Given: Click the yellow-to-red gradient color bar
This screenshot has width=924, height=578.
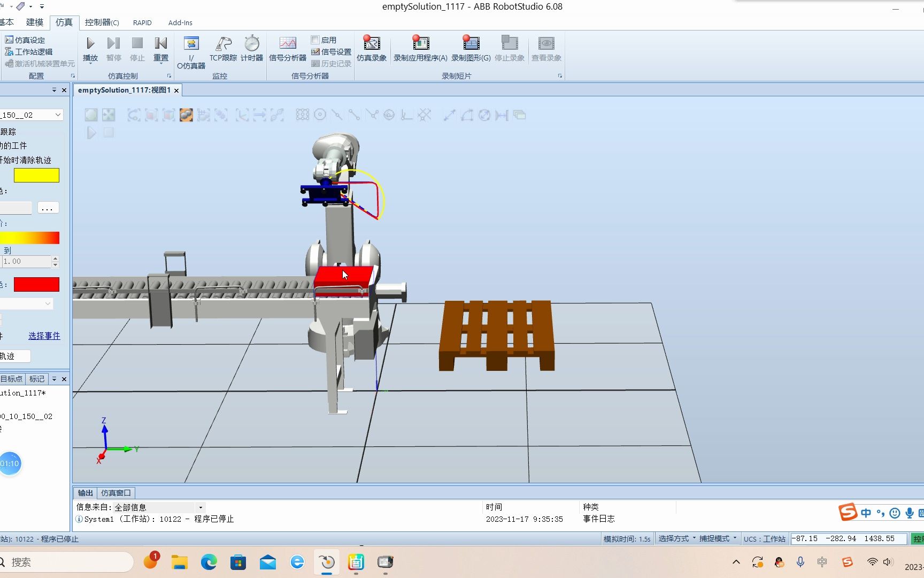Looking at the screenshot, I should (x=29, y=238).
